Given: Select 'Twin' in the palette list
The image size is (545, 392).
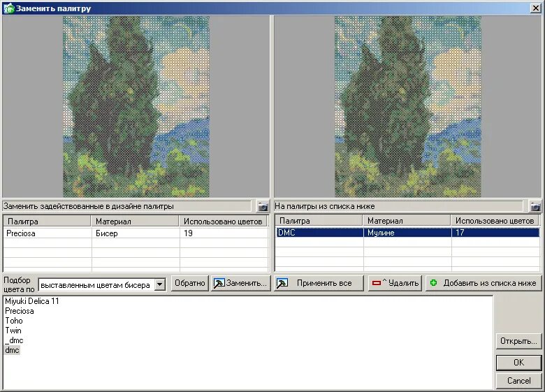Looking at the screenshot, I should (13, 330).
